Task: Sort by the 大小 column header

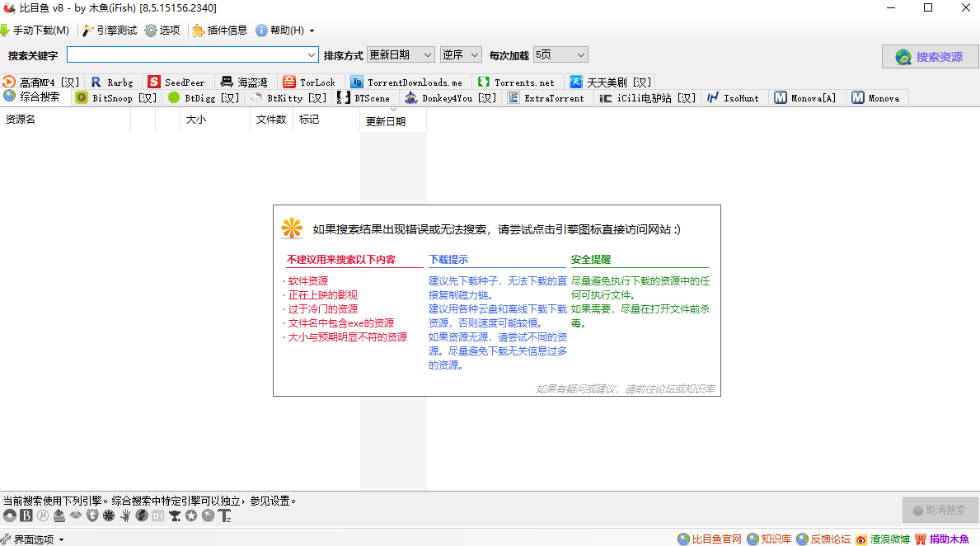Action: (x=215, y=120)
